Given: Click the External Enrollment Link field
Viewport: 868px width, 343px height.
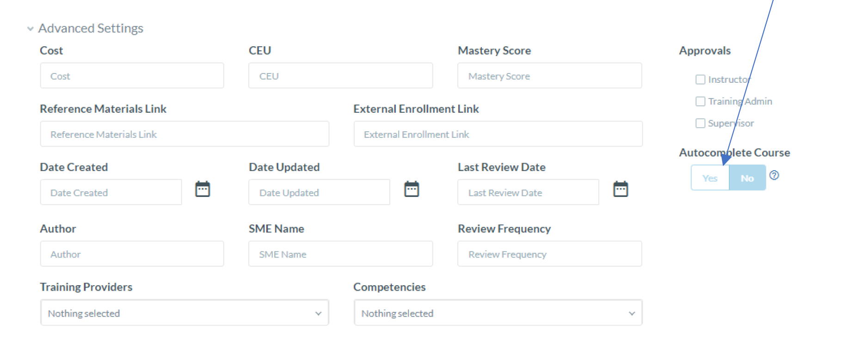Looking at the screenshot, I should coord(498,134).
